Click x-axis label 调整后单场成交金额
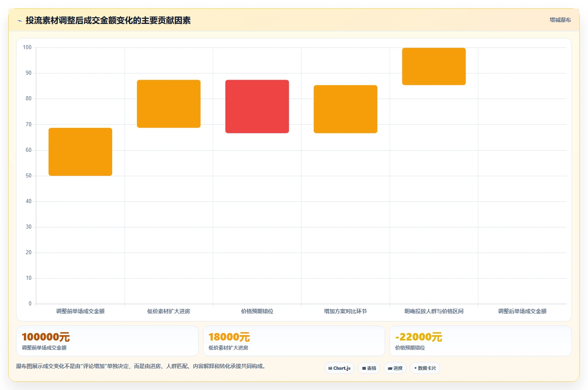 click(x=522, y=311)
